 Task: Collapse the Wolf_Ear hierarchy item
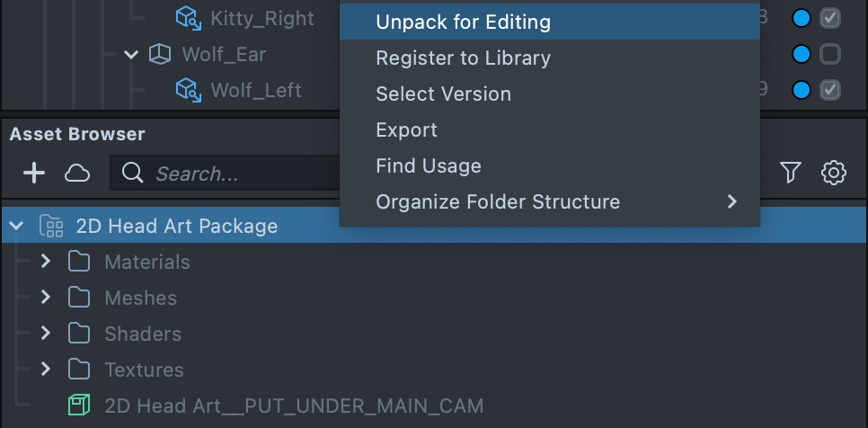(x=132, y=55)
